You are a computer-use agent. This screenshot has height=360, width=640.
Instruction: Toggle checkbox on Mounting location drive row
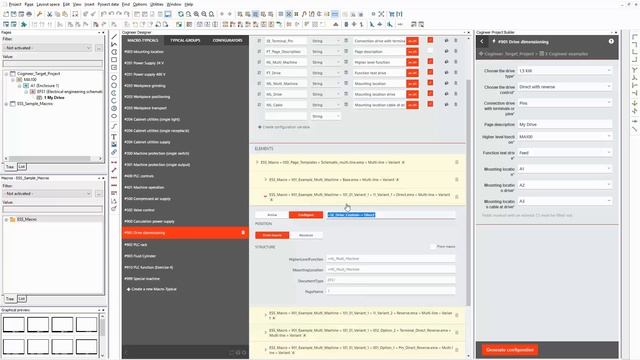point(430,93)
